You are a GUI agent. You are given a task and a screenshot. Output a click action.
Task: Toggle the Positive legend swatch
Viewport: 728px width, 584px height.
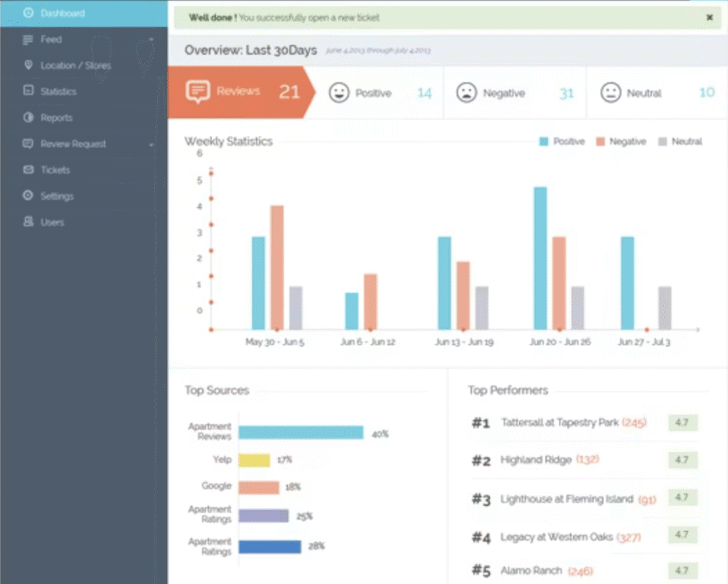click(x=544, y=142)
